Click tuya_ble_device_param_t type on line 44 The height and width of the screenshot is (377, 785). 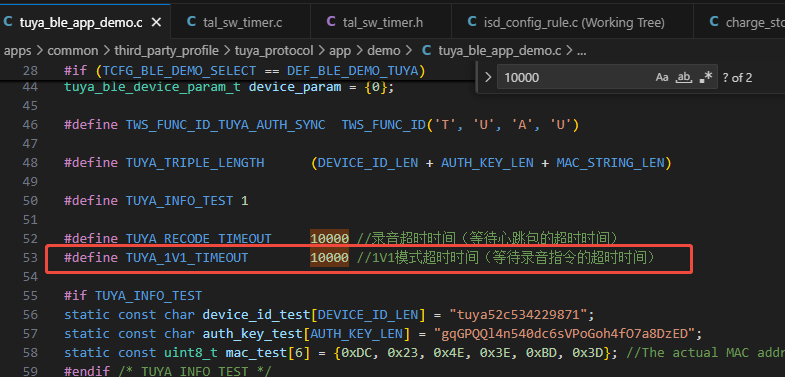(x=152, y=87)
